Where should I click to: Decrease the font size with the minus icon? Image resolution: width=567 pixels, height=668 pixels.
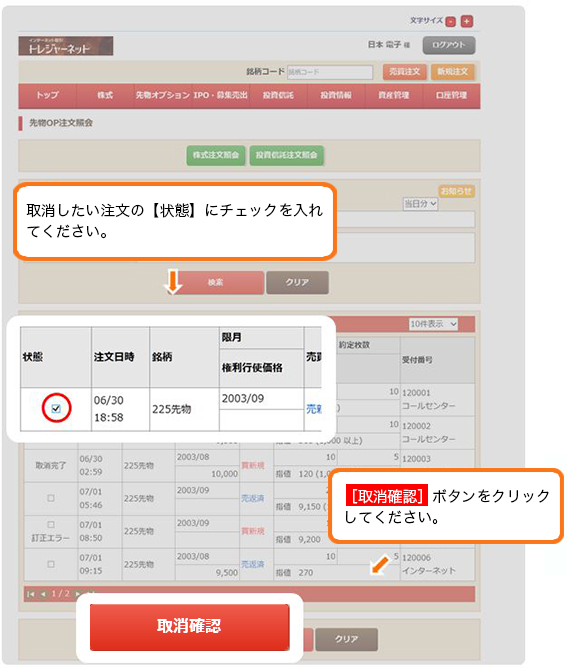[450, 22]
